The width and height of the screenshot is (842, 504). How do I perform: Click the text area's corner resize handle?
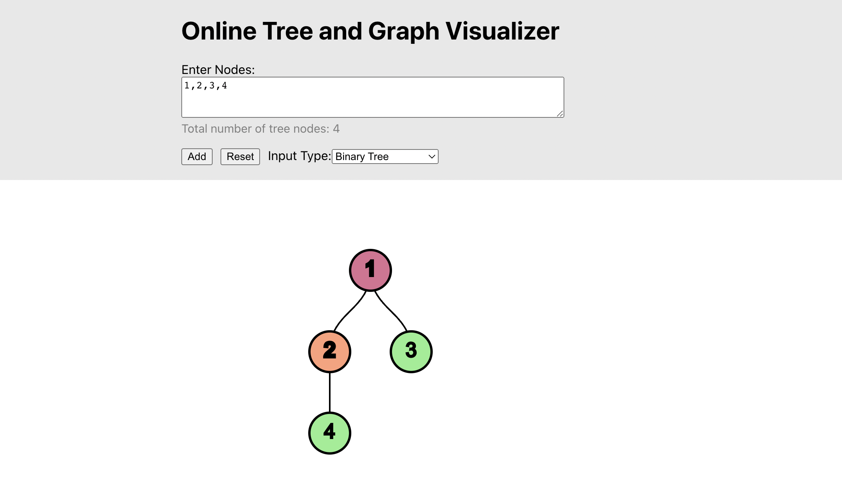560,113
